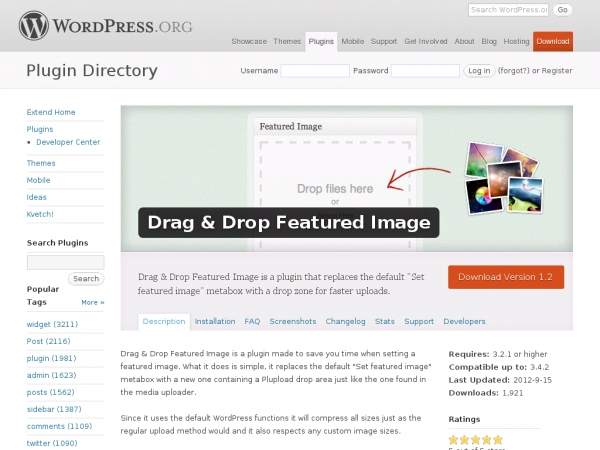Click the Requires: 3.2.1 or higher text

point(498,354)
